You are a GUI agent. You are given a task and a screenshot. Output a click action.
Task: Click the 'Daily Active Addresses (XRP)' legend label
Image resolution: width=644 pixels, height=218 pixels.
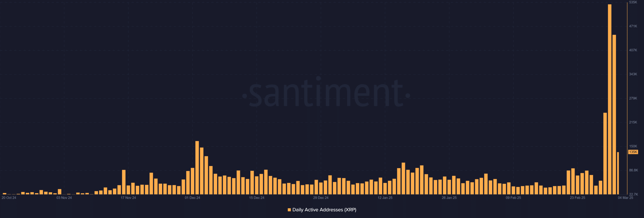tap(324, 210)
